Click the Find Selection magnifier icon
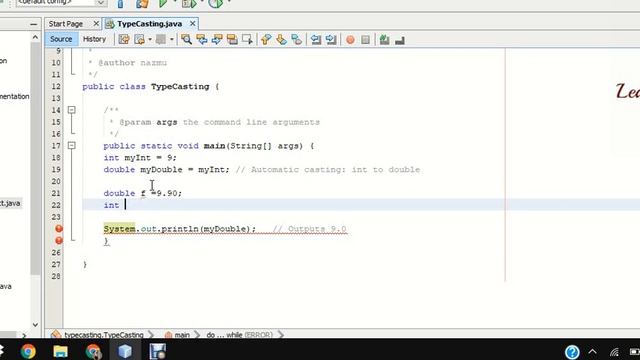 [187, 39]
